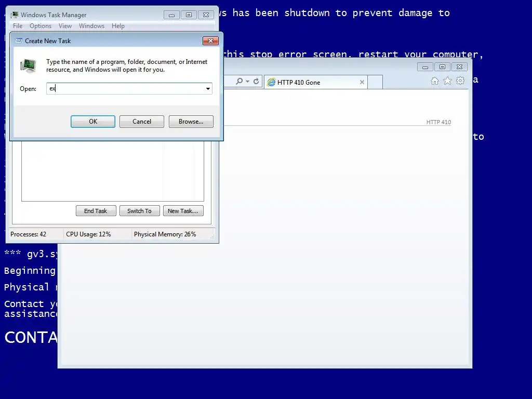Click the Create New Task title icon
The image size is (532, 399).
19,41
